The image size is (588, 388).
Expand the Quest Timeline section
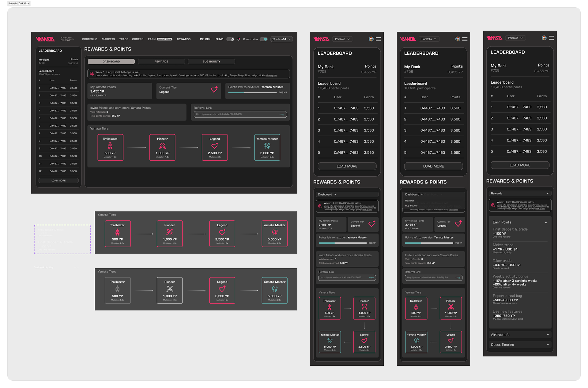pyautogui.click(x=520, y=345)
